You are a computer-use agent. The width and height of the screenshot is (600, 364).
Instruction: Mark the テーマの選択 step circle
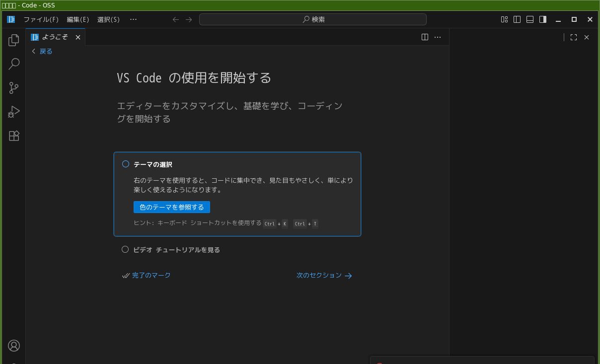[126, 164]
